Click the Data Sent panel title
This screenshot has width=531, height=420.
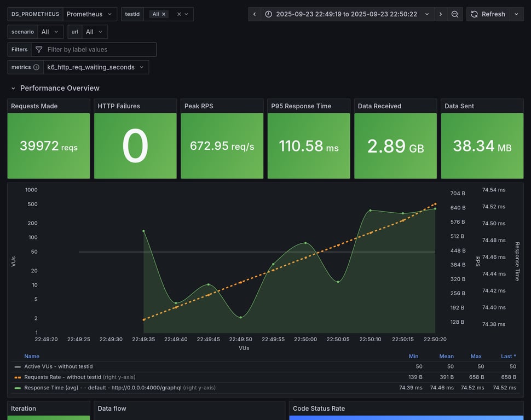pos(459,106)
